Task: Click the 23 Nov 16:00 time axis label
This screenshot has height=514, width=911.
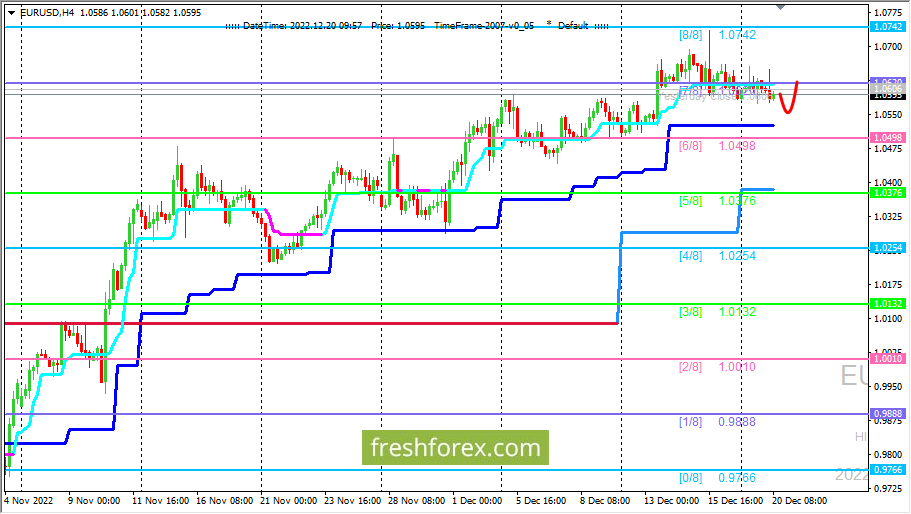Action: pyautogui.click(x=352, y=501)
